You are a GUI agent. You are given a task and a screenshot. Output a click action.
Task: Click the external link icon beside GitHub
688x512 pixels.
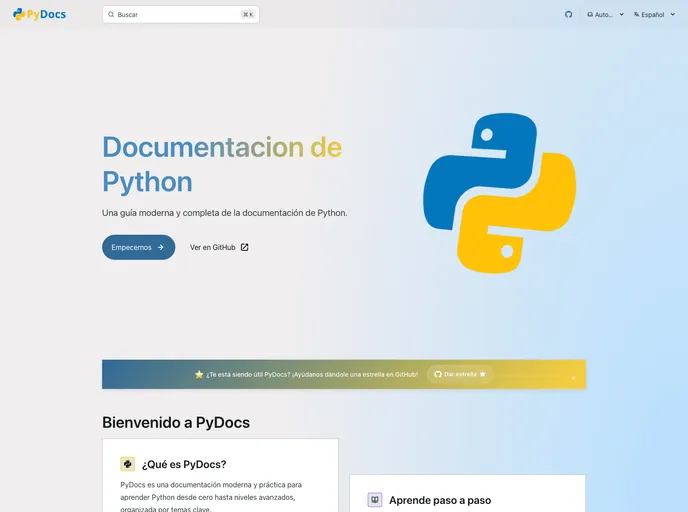[x=244, y=247]
